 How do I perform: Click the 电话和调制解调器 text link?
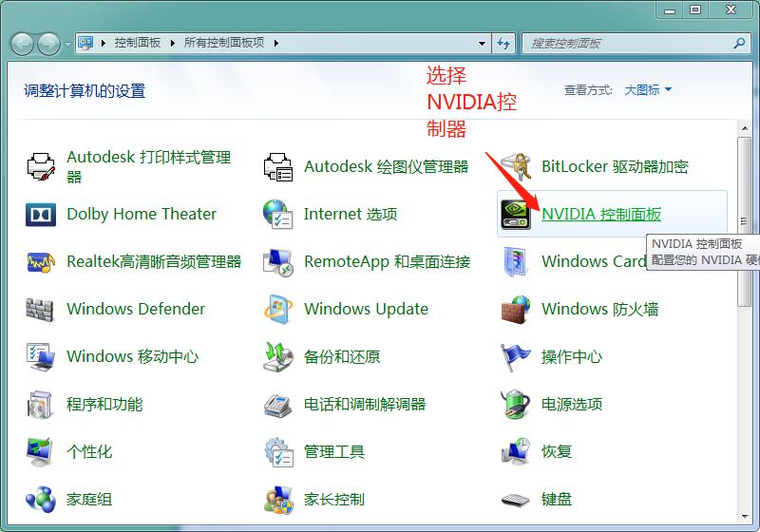coord(365,404)
